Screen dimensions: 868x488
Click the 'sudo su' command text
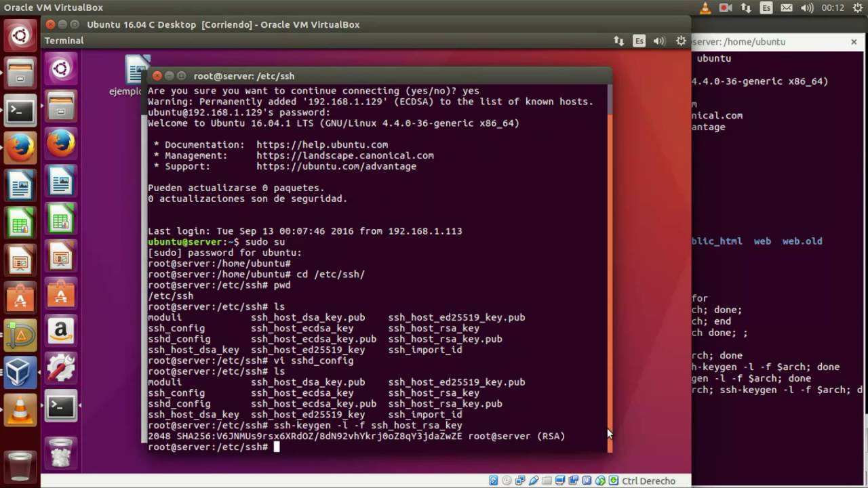265,242
